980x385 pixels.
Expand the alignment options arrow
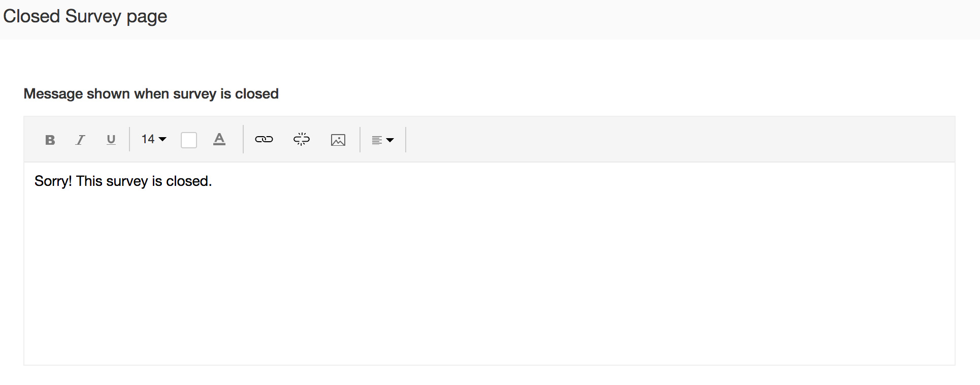(390, 140)
